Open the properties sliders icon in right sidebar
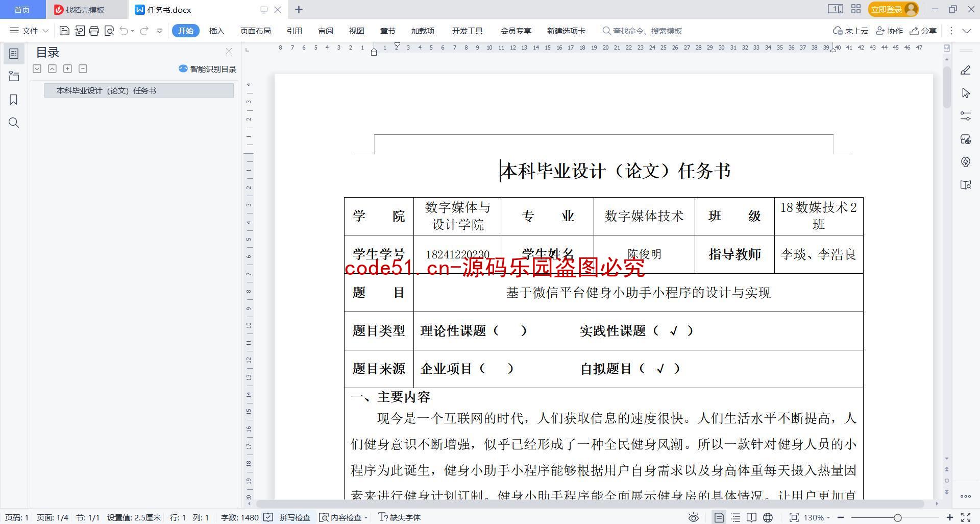Screen dimensions: 980x524 pos(965,116)
